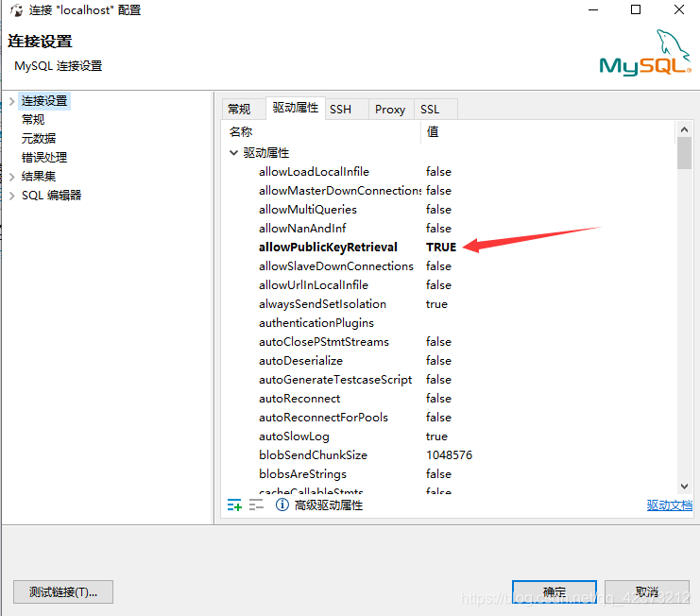The image size is (700, 616).
Task: Click the true value of autoSlowLog
Action: click(x=436, y=436)
